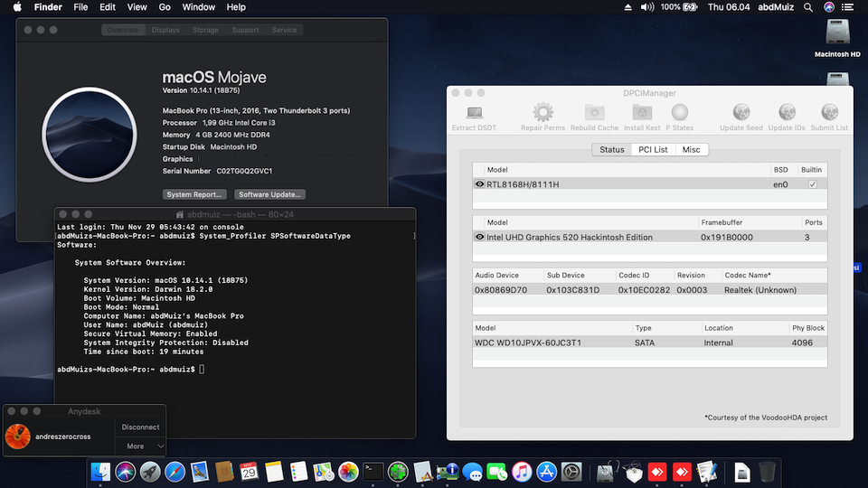Click the Update Seed globe icon
868x488 pixels.
[741, 114]
